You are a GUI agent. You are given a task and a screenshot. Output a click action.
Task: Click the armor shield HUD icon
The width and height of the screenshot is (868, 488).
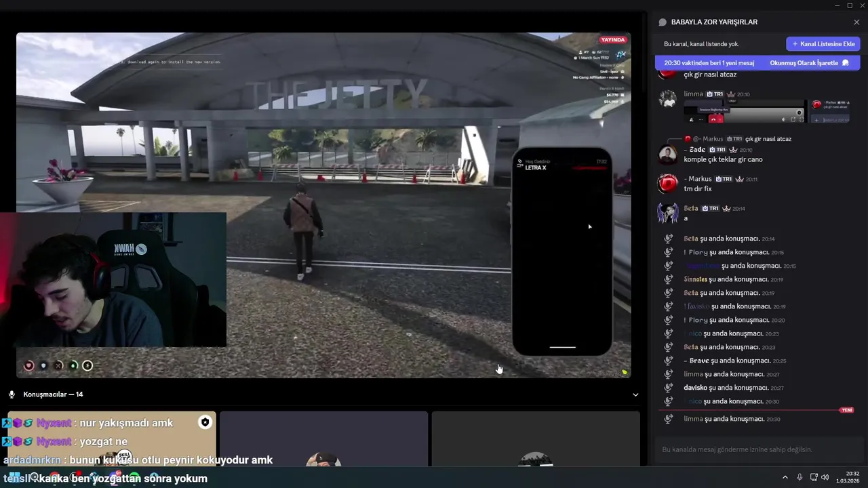tap(43, 366)
